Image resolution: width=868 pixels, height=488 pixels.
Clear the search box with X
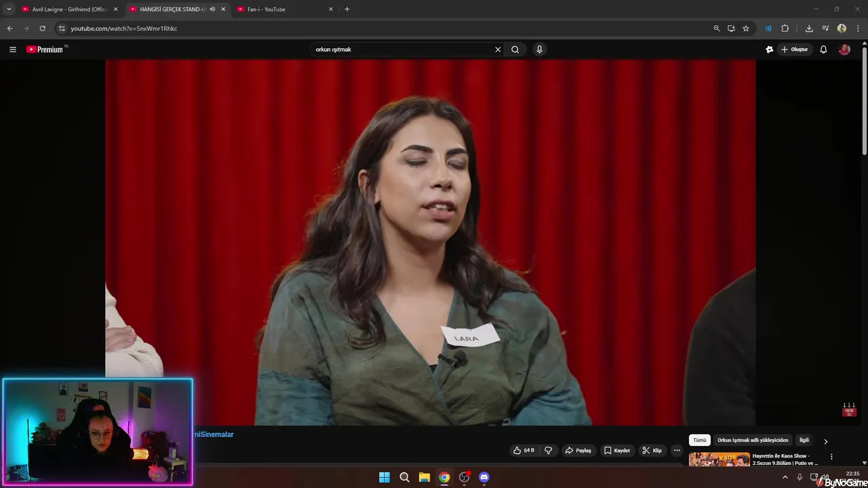click(x=498, y=49)
